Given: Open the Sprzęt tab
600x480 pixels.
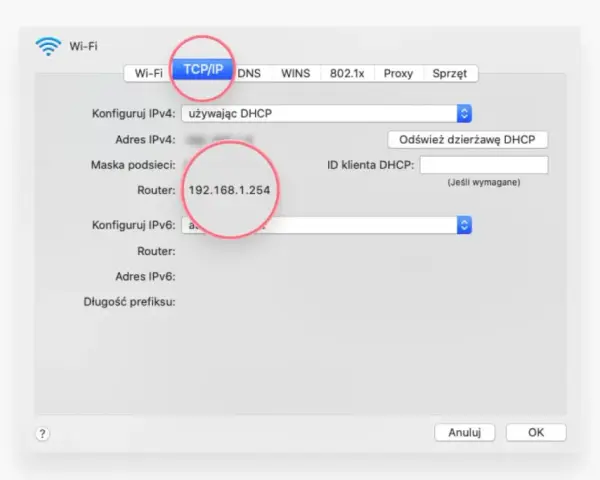Looking at the screenshot, I should [x=450, y=73].
